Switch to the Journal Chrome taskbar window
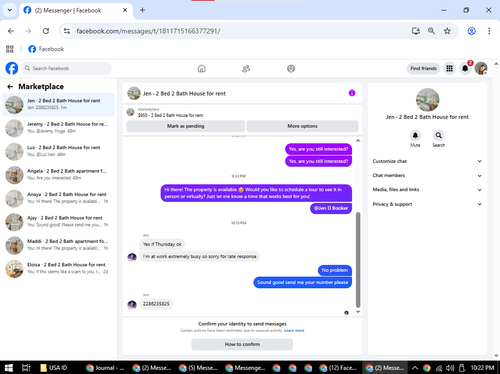Viewport: 500px width, 374px height. [x=105, y=368]
